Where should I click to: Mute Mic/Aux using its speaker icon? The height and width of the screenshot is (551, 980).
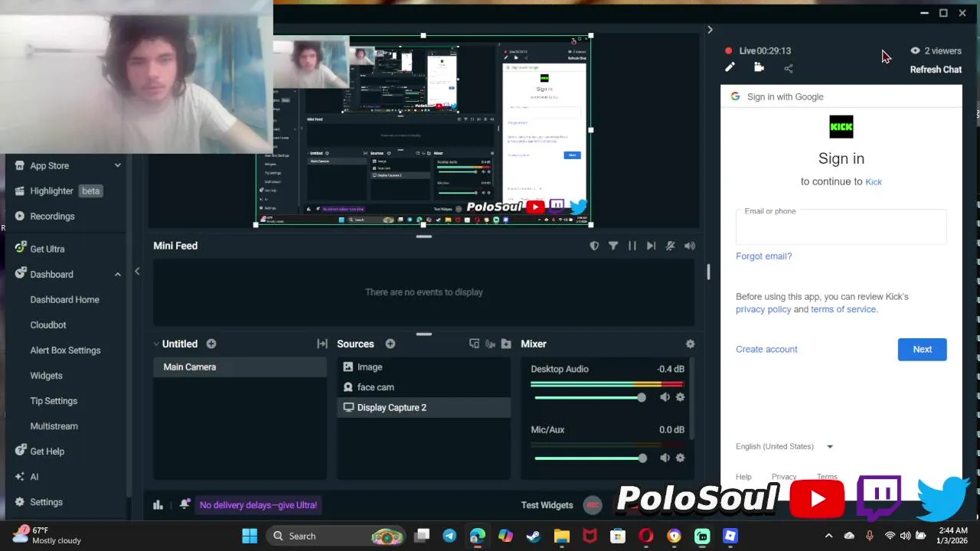point(665,458)
